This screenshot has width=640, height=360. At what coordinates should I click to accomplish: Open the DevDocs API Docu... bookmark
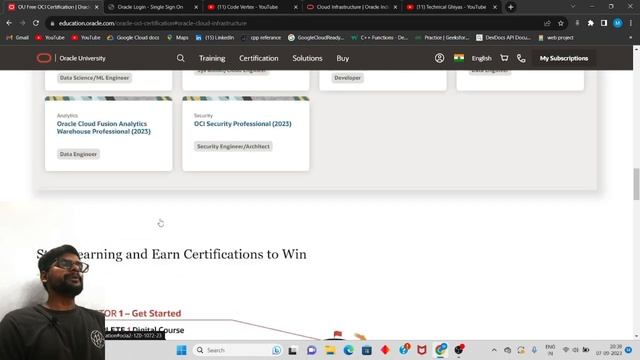tap(503, 38)
